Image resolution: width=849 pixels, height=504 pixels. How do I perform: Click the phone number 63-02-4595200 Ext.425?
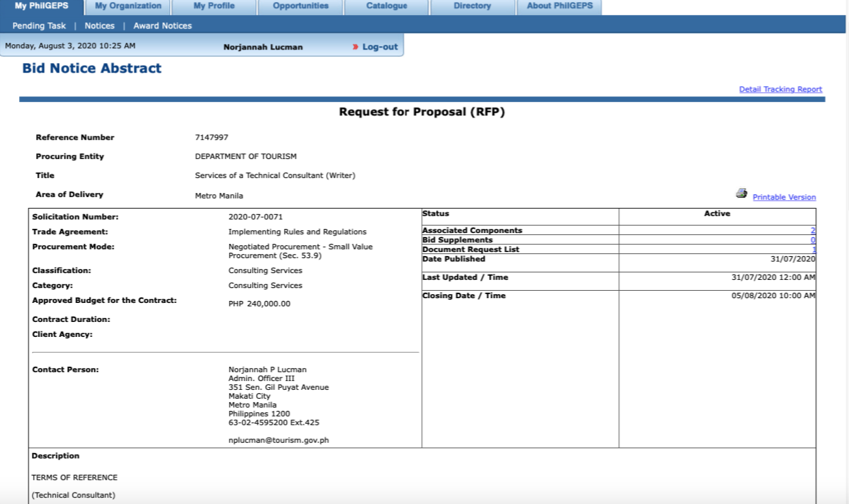pyautogui.click(x=274, y=422)
